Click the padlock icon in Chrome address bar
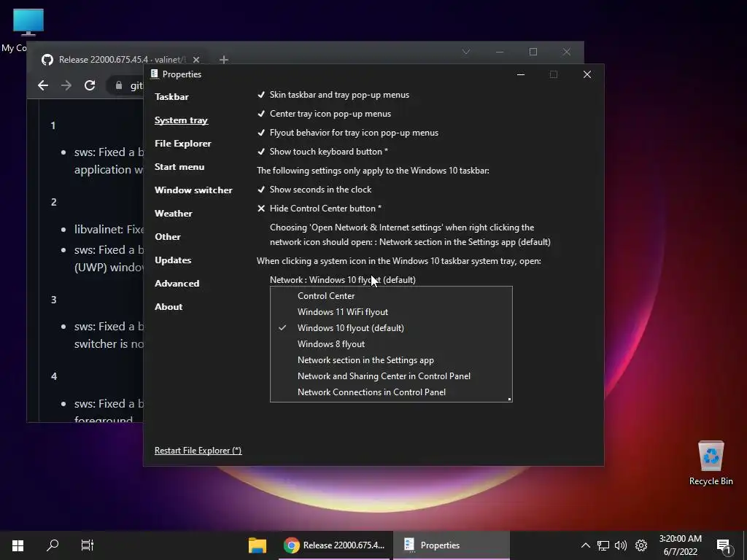The image size is (747, 560). (119, 85)
